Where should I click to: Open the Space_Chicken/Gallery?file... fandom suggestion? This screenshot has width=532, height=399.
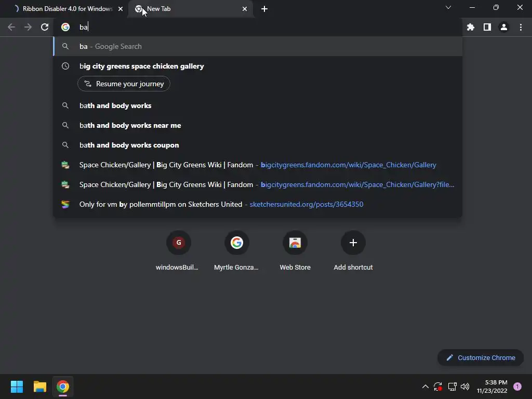[x=258, y=184]
